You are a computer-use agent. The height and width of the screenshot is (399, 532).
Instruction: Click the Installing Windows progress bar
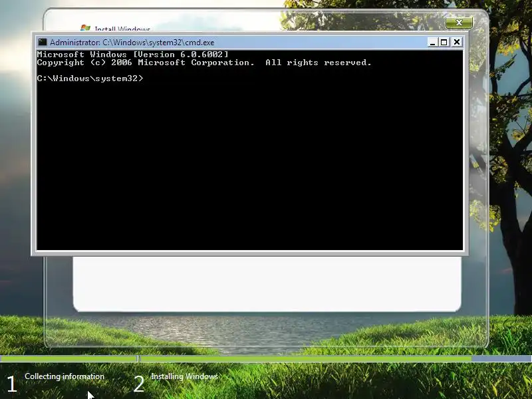pos(336,358)
